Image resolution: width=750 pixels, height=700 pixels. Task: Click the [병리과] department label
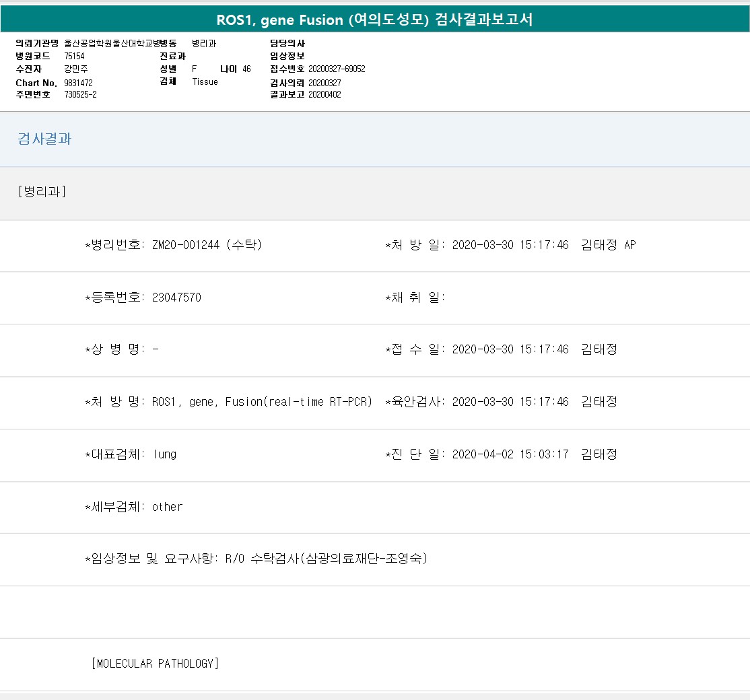pyautogui.click(x=42, y=192)
